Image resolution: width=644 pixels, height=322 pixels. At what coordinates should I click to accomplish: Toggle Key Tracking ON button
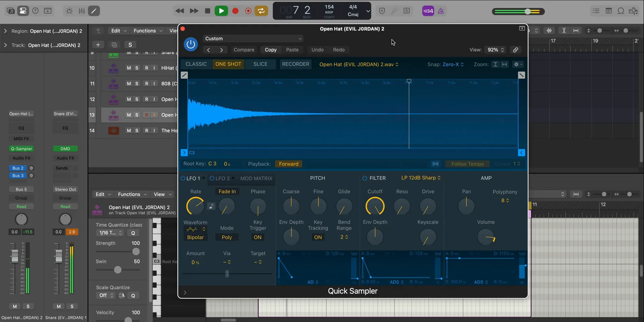coord(318,237)
